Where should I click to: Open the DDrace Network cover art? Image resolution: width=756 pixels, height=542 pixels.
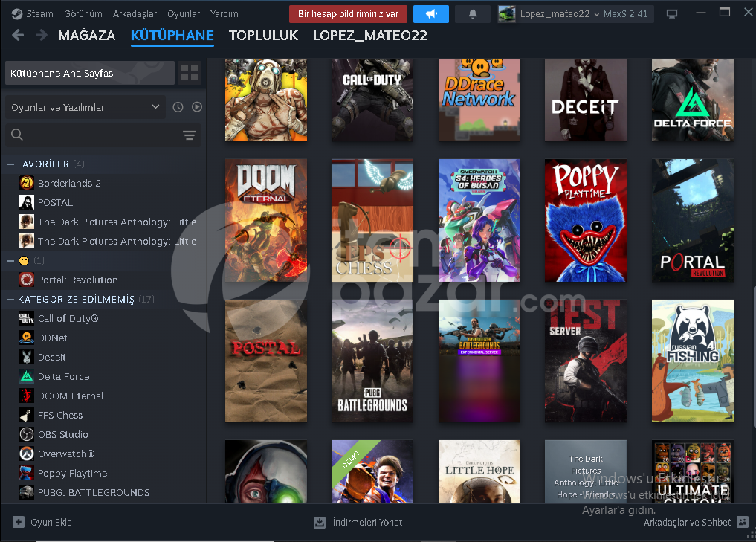(x=479, y=100)
